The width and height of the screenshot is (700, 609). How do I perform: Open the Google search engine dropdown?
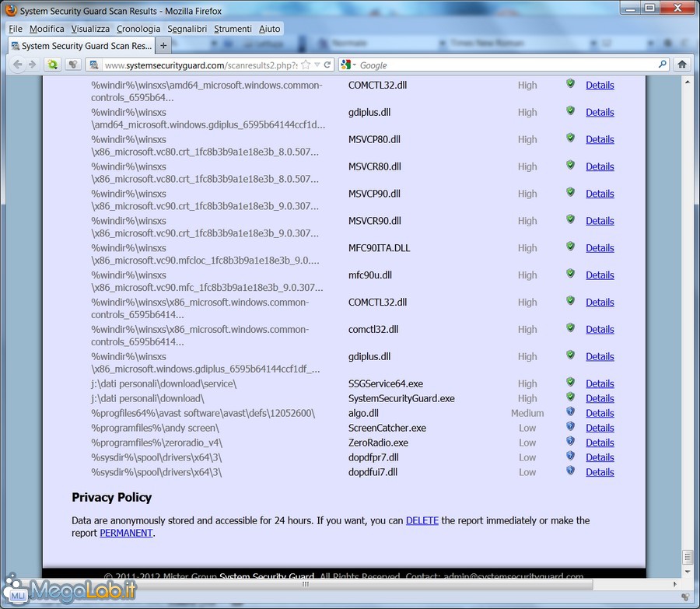[x=348, y=65]
